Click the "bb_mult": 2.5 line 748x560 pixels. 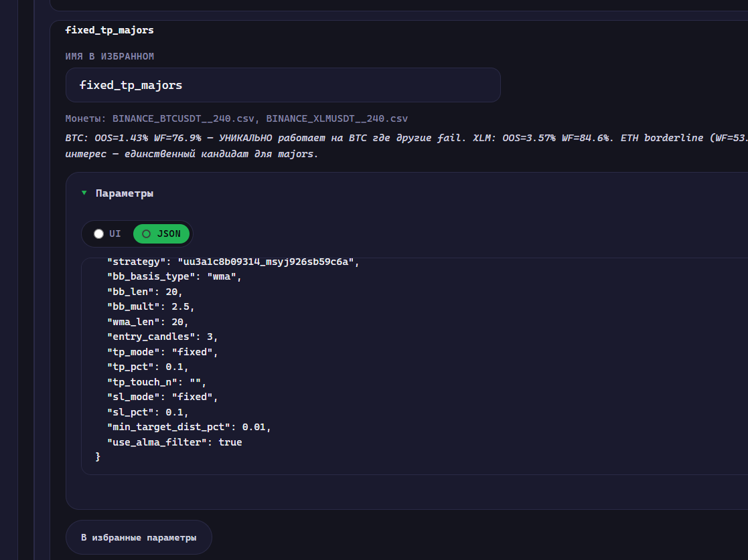(150, 306)
